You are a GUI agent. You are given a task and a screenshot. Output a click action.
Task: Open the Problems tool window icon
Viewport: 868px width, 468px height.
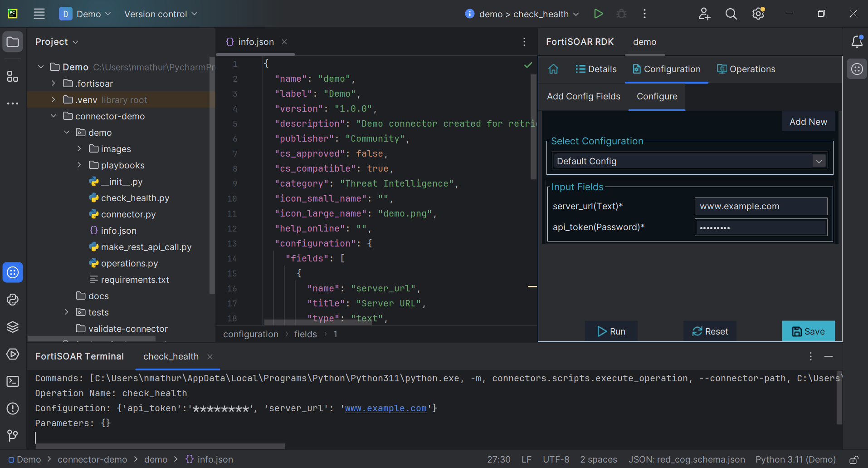coord(13,409)
